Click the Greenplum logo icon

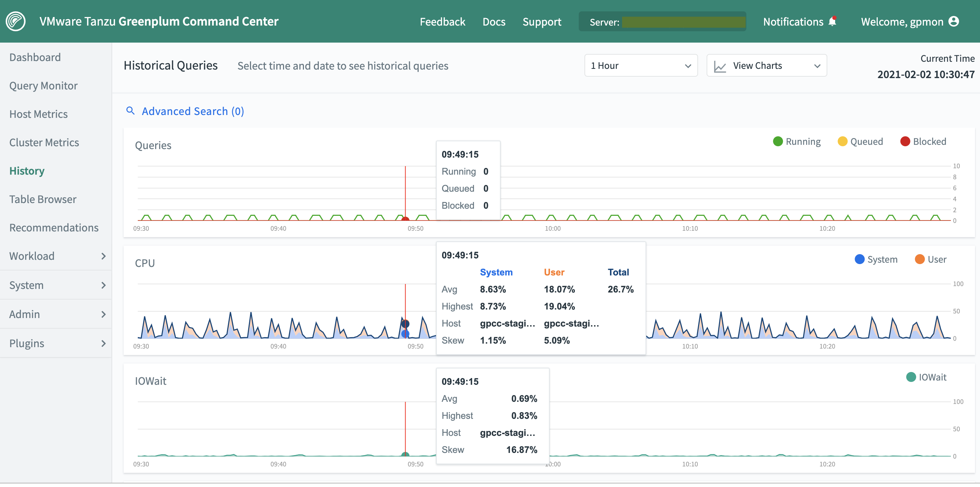click(16, 21)
